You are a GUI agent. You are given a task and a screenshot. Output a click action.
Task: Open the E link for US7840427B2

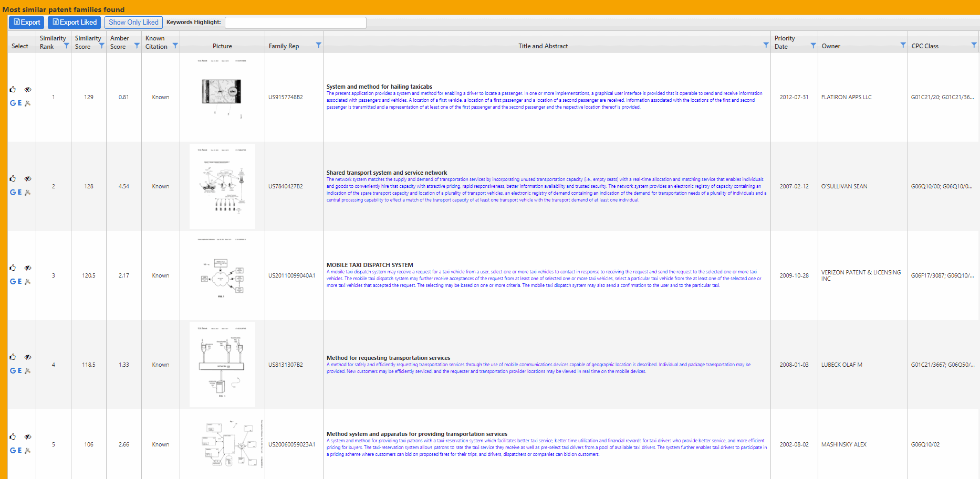[20, 193]
